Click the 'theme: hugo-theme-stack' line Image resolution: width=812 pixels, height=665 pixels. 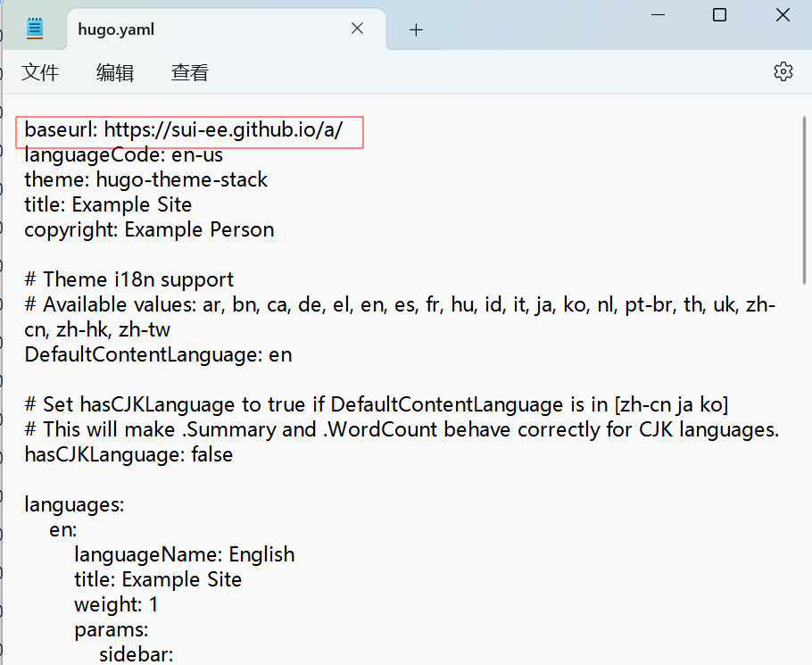[x=146, y=179]
